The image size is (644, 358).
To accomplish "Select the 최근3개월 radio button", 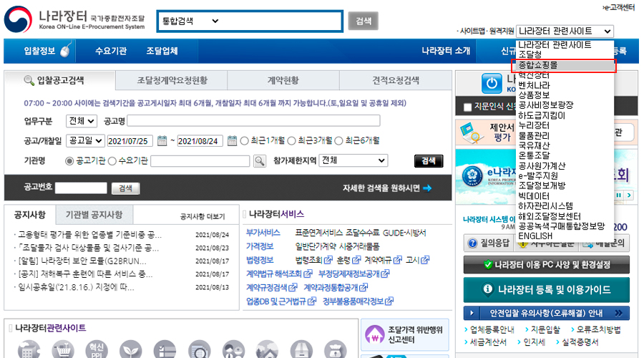I will point(292,141).
